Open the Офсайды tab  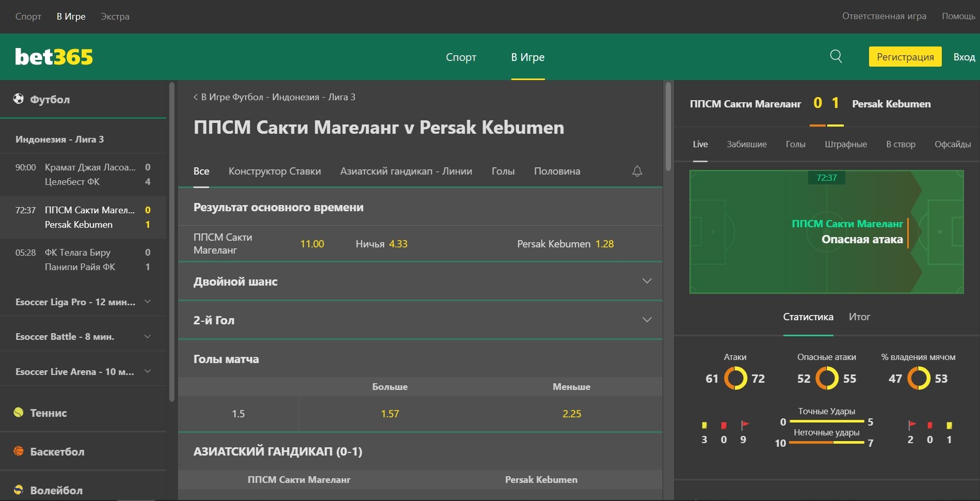953,144
